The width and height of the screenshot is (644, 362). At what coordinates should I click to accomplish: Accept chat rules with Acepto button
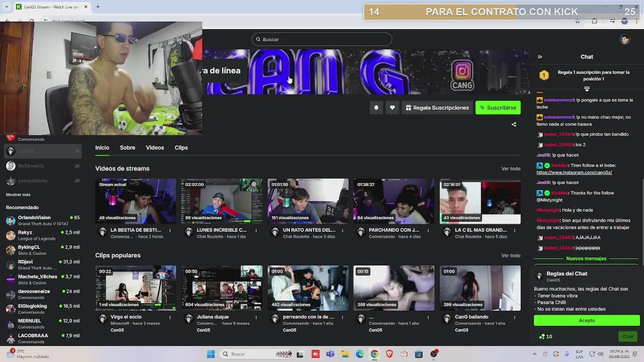(x=587, y=320)
